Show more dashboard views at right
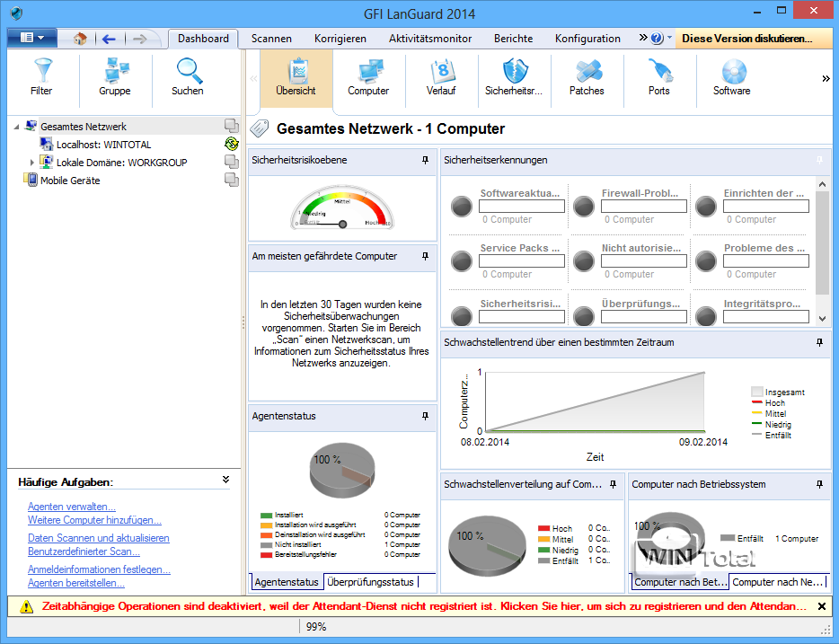839x644 pixels. (826, 79)
